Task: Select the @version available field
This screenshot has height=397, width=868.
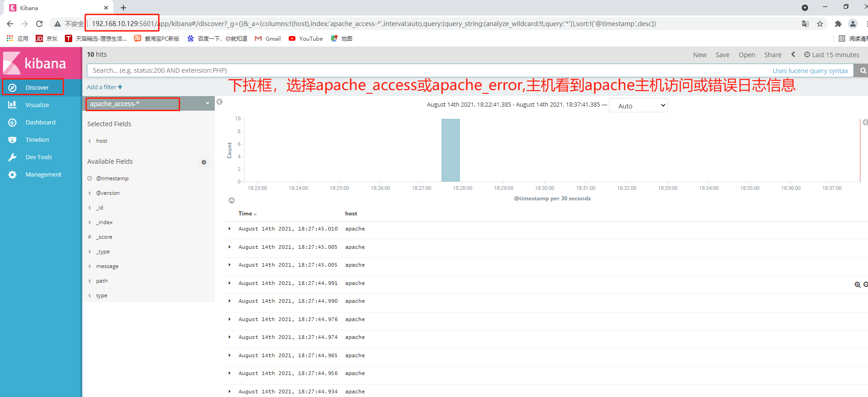Action: tap(107, 193)
